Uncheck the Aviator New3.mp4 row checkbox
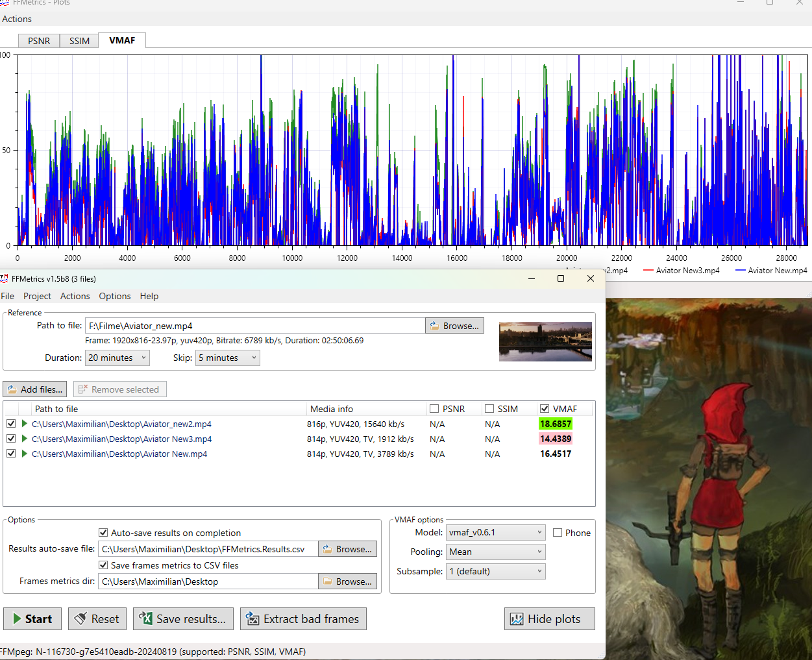This screenshot has height=660, width=812. tap(11, 439)
